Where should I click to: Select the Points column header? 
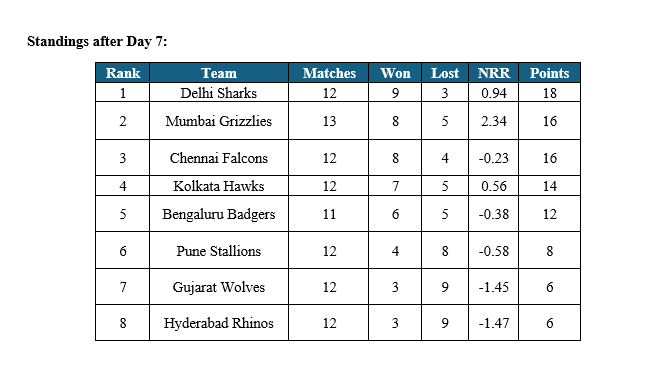(x=550, y=73)
